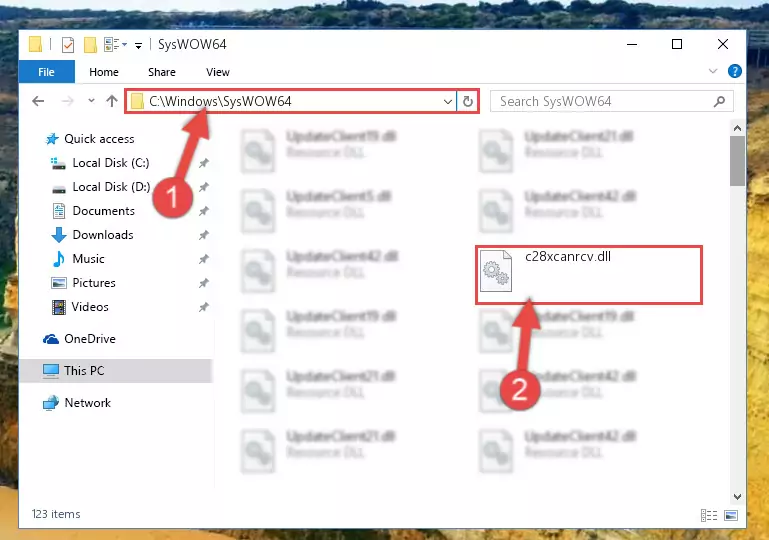Click pin icon beside Local Disk (D:)
The image size is (769, 540).
(x=204, y=187)
